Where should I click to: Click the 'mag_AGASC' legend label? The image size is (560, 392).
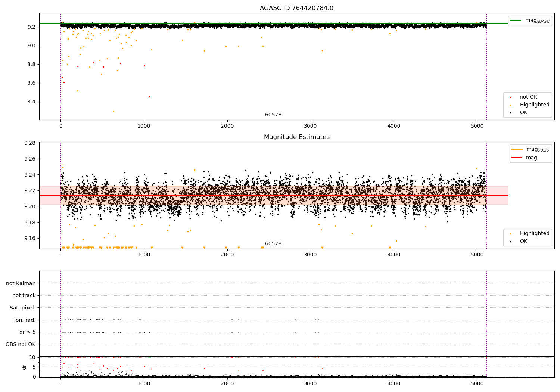click(x=537, y=21)
